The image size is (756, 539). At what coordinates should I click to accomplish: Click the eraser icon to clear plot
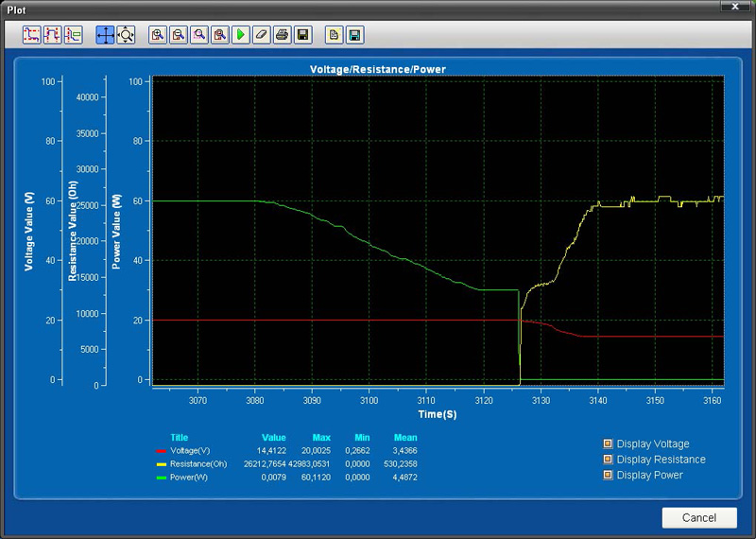(262, 35)
